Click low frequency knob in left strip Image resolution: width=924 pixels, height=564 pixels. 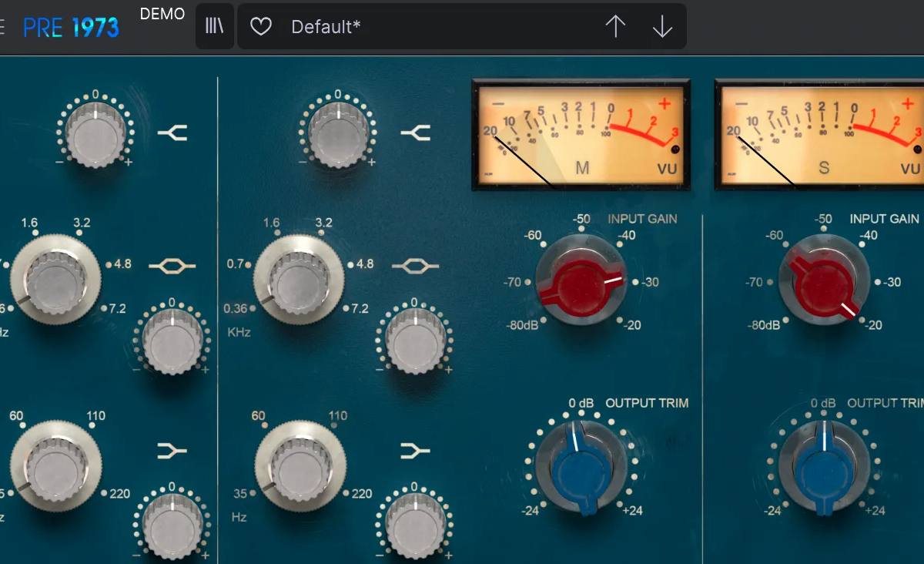point(55,465)
